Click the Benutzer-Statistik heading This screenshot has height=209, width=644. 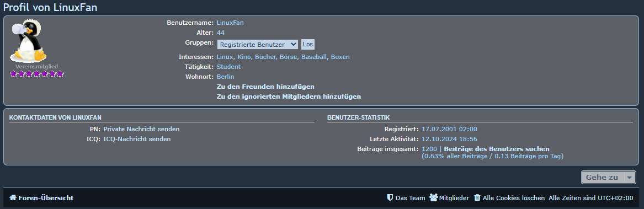pos(359,117)
